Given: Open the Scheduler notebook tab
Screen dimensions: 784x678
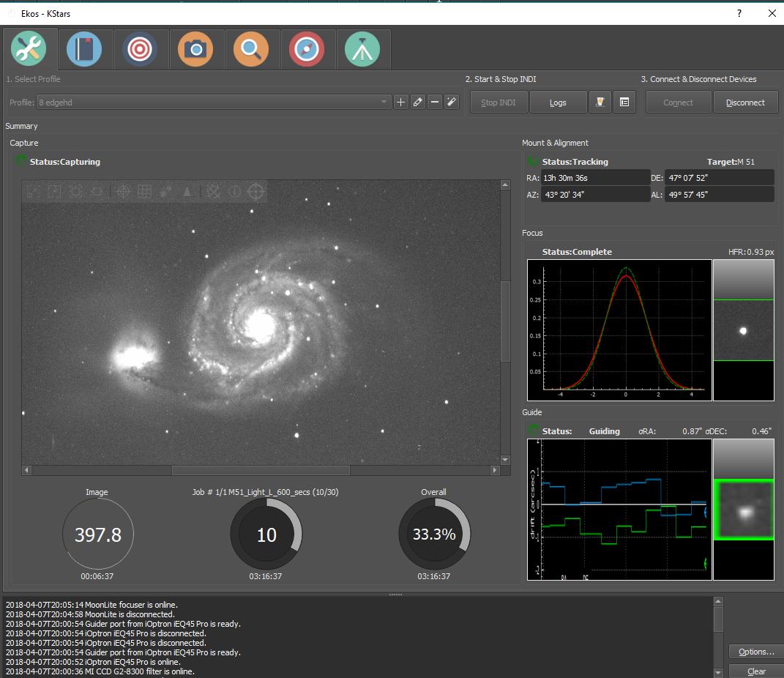Looking at the screenshot, I should pos(84,49).
